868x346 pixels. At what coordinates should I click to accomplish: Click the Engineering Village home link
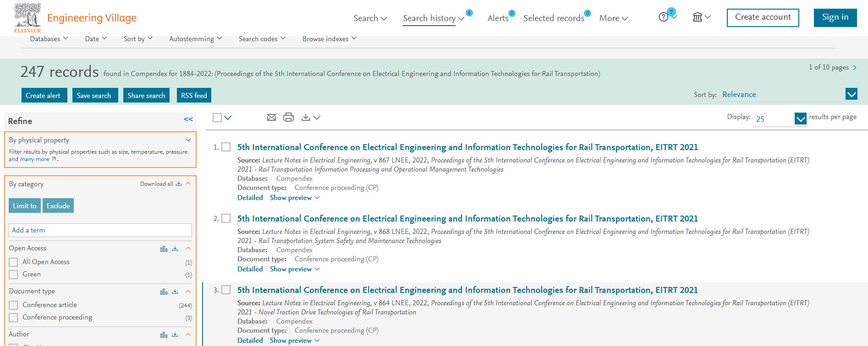coord(92,18)
